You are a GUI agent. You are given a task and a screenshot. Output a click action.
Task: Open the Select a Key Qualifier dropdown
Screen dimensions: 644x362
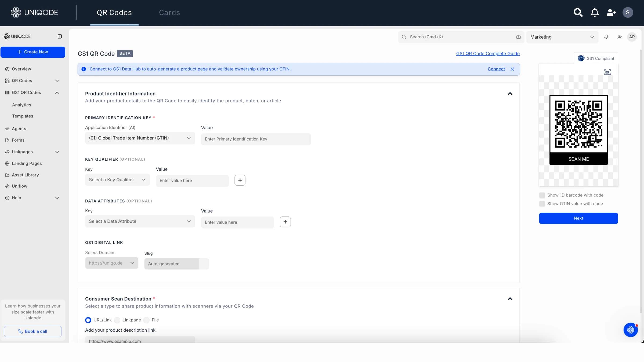click(x=117, y=180)
